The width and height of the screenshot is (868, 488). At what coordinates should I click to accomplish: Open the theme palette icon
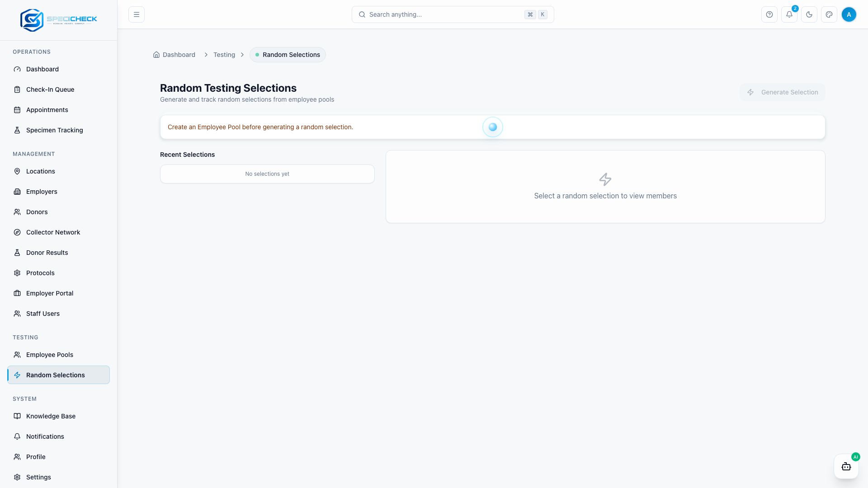click(x=829, y=14)
